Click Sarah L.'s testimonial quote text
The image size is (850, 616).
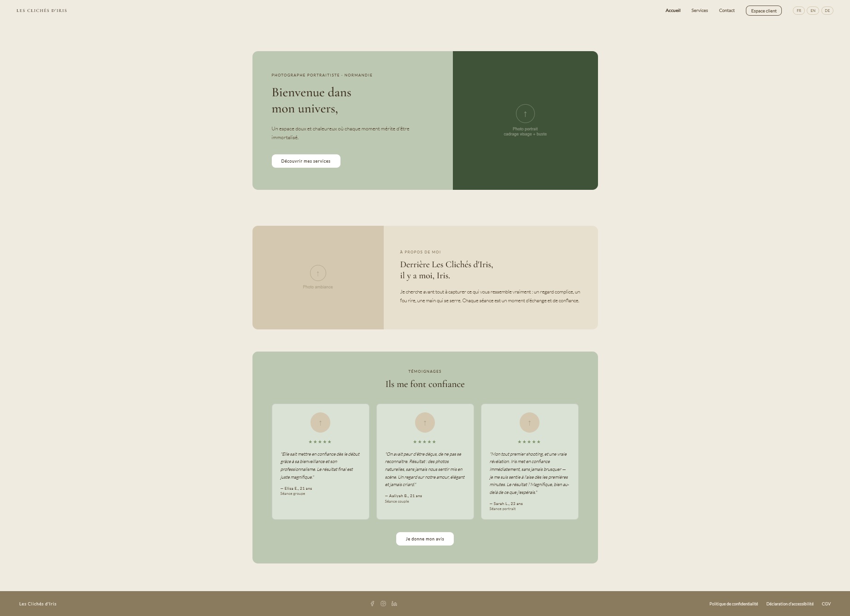[x=529, y=473]
